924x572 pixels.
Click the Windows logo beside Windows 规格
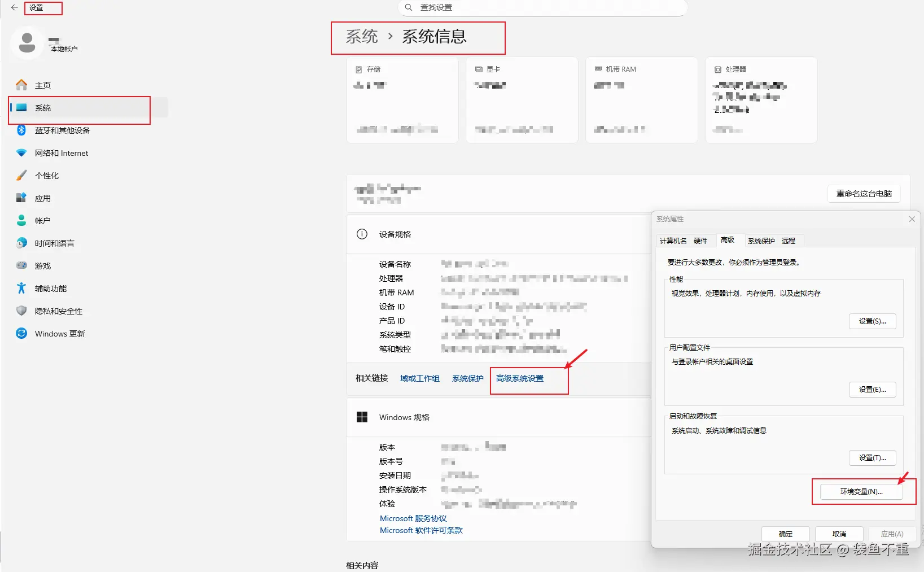(362, 417)
